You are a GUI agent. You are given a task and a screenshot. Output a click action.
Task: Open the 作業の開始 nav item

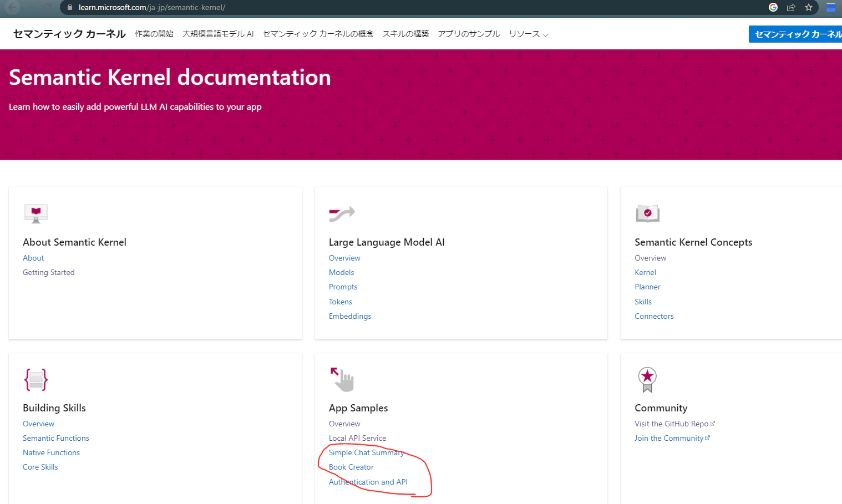tap(154, 34)
